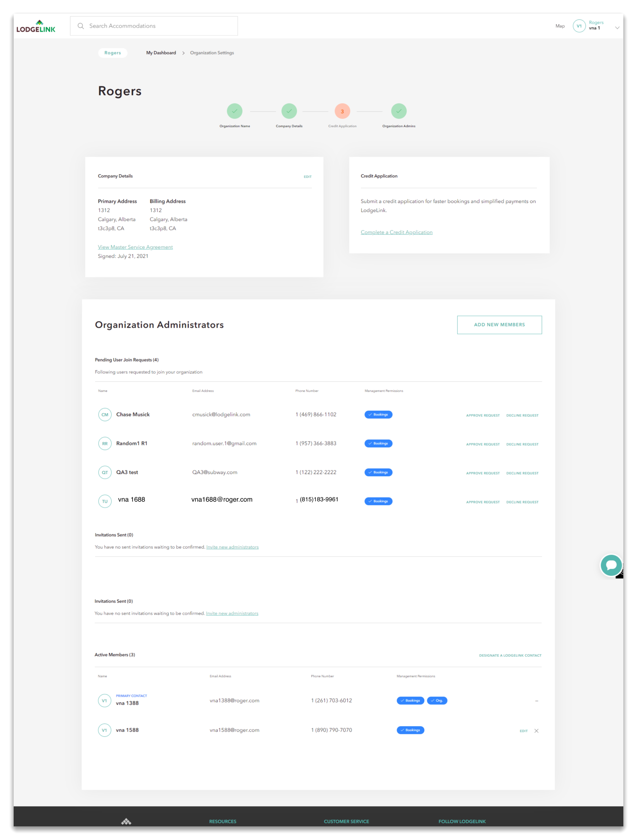Click email QA3@subway.com
The height and width of the screenshot is (840, 637).
pyautogui.click(x=215, y=472)
